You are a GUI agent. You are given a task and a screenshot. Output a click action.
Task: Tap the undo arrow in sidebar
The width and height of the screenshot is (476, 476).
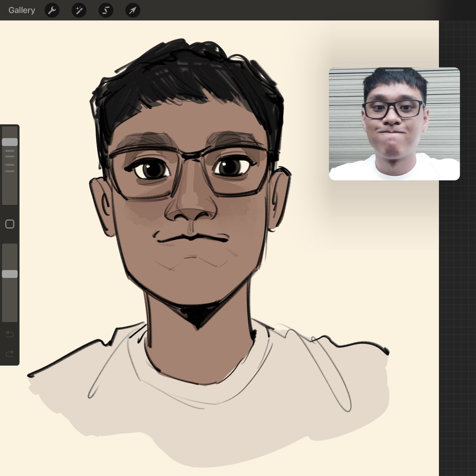(x=10, y=334)
